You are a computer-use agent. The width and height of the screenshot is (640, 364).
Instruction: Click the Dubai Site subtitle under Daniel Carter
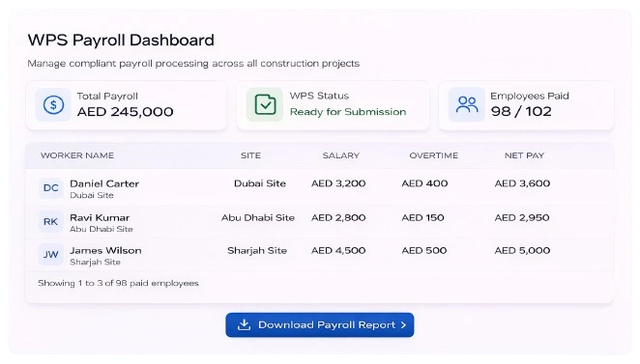[x=92, y=195]
